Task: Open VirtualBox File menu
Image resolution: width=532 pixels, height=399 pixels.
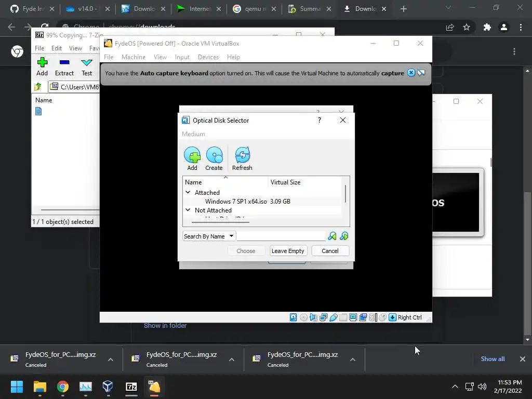Action: (x=109, y=57)
